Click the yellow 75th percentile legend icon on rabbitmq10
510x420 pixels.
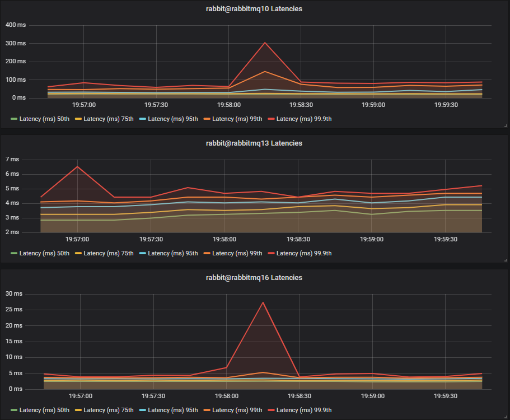pyautogui.click(x=78, y=119)
